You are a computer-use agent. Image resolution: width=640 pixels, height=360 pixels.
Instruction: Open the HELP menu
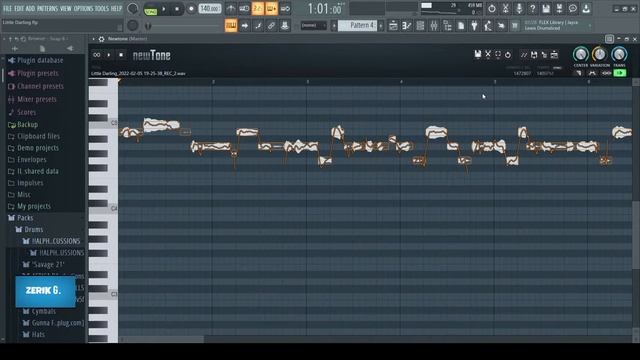pos(116,8)
